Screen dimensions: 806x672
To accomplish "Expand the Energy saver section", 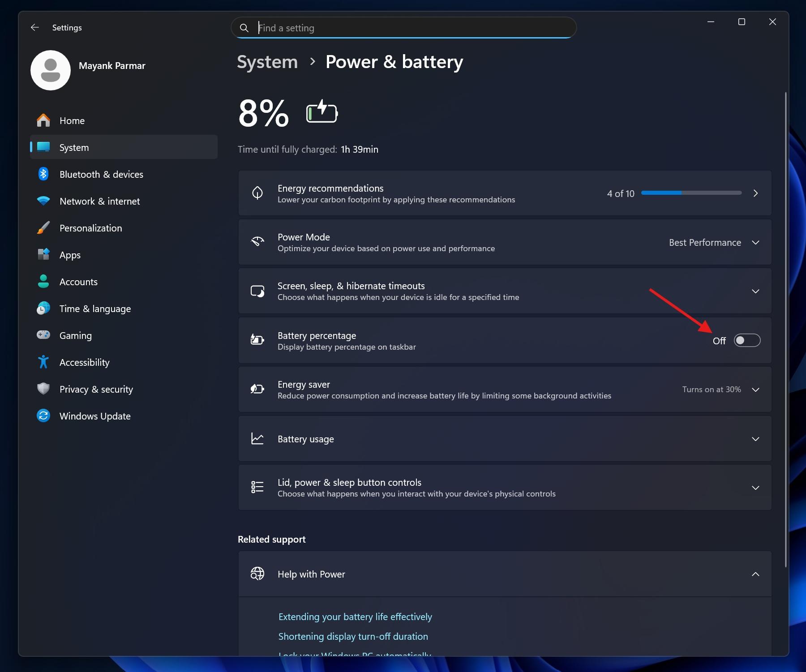I will pyautogui.click(x=756, y=390).
